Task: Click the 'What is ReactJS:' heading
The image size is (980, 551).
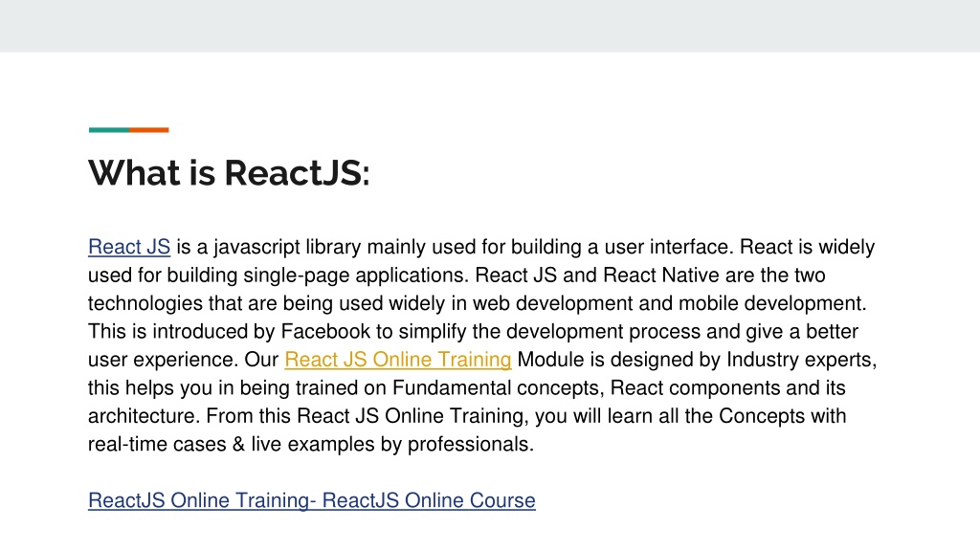Action: [229, 173]
